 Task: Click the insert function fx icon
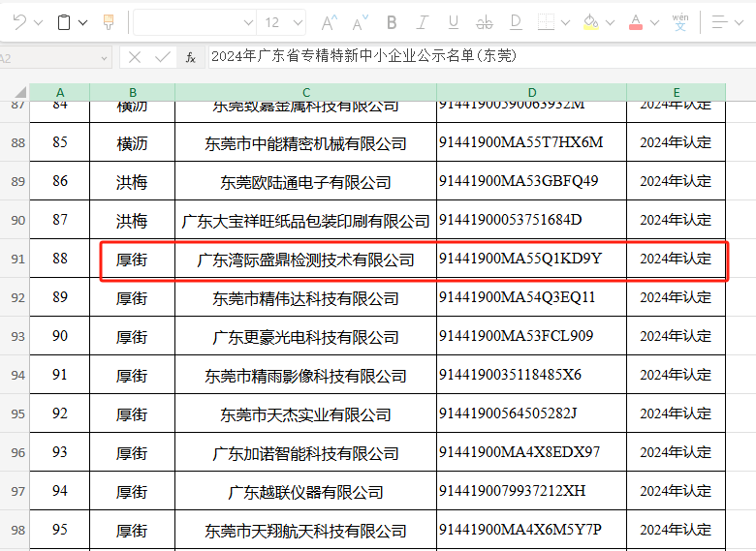[x=191, y=57]
